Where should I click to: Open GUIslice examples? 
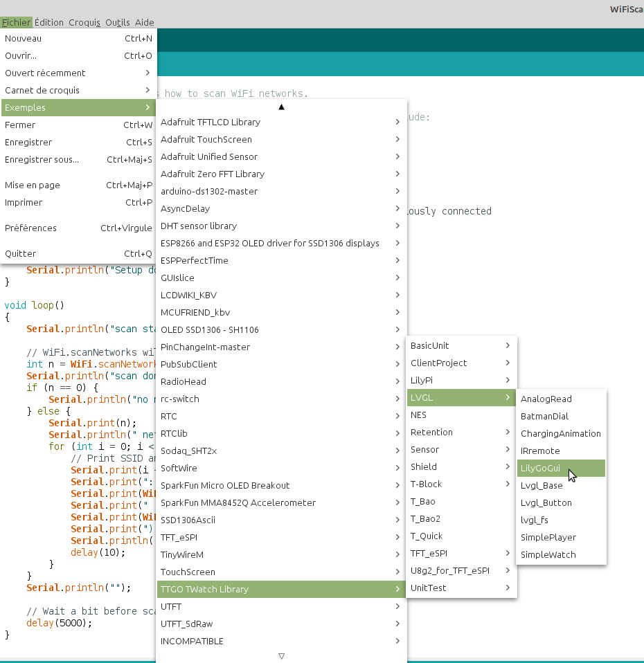click(x=281, y=278)
